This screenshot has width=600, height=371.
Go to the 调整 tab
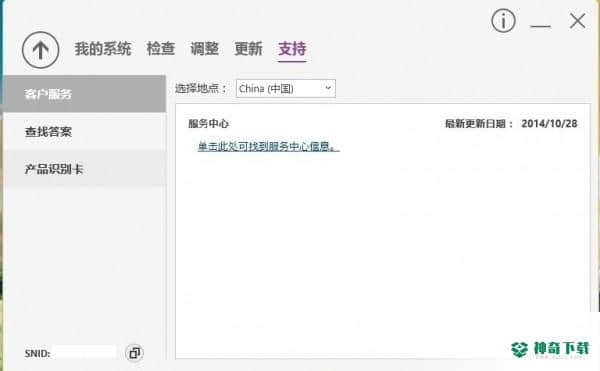[204, 49]
